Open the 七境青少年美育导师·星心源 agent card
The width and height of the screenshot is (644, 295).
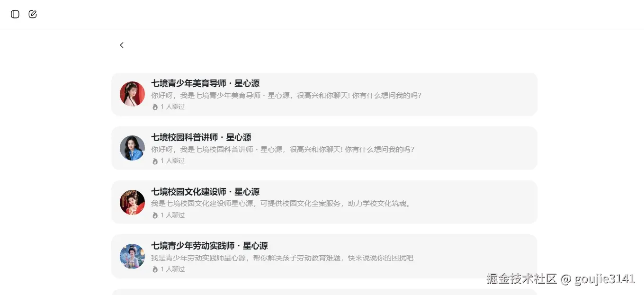click(x=324, y=94)
